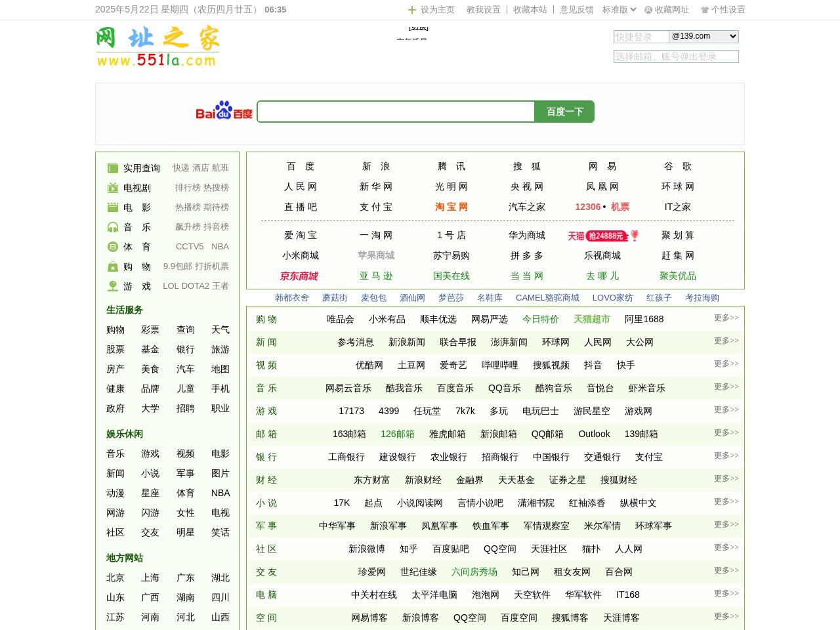Screen dimensions: 840x630
Task: Click 设为主页 link in top bar
Action: tap(438, 10)
